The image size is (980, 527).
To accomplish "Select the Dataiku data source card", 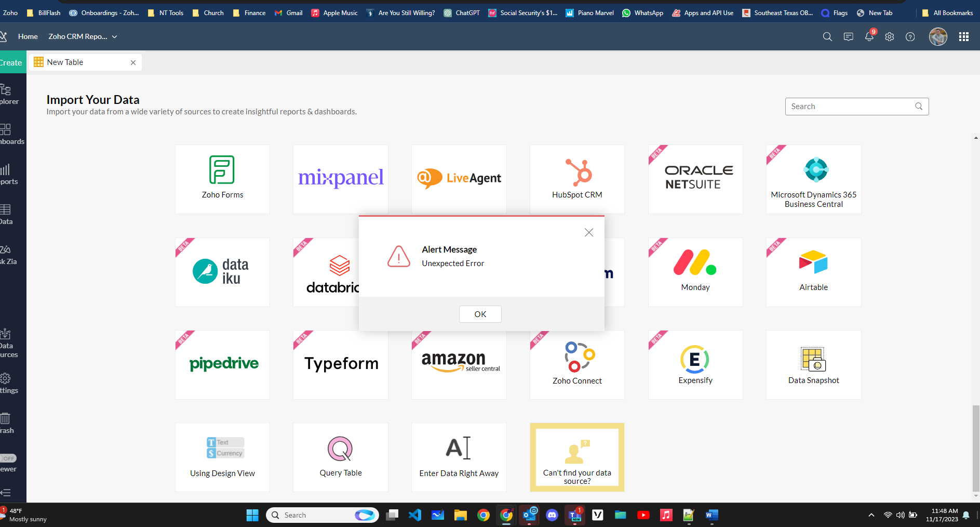I will point(222,272).
